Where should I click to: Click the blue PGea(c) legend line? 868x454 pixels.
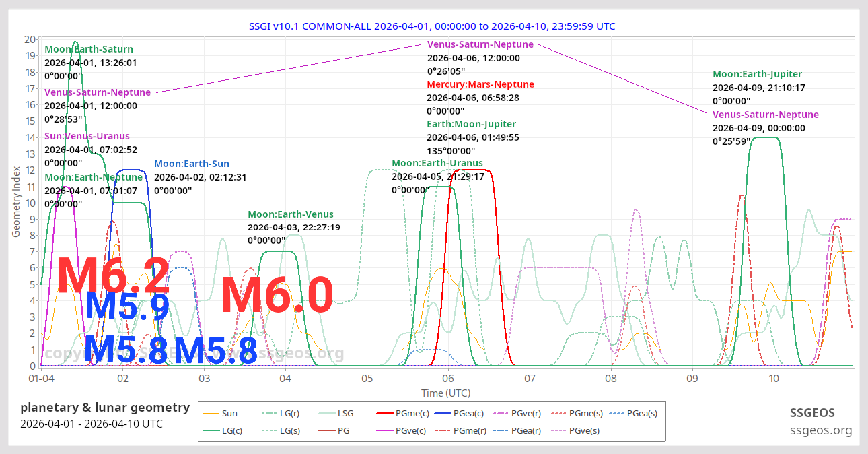pos(441,412)
